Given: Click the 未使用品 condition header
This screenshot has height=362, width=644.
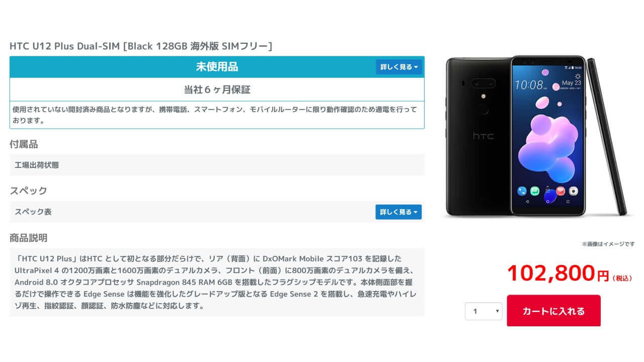Looking at the screenshot, I should pyautogui.click(x=217, y=67).
